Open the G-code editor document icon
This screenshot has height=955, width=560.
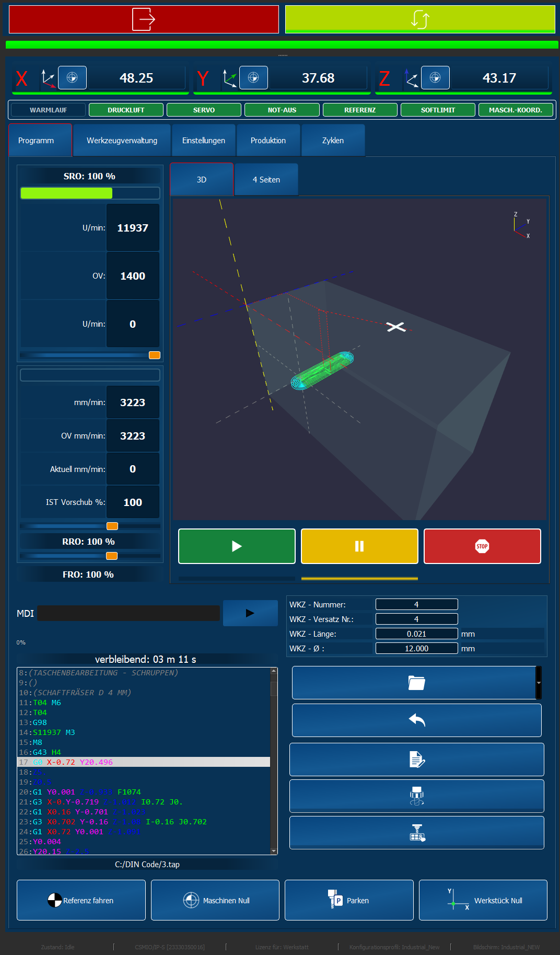(416, 760)
